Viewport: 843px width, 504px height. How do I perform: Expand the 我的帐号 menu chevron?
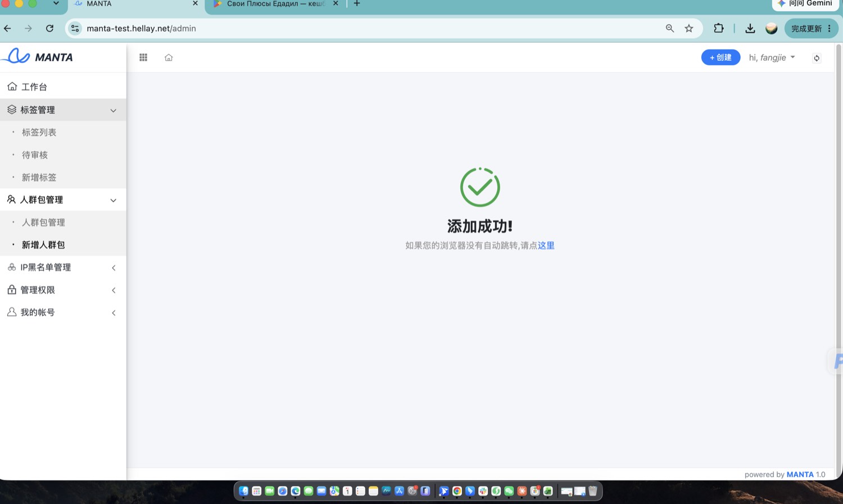[114, 312]
